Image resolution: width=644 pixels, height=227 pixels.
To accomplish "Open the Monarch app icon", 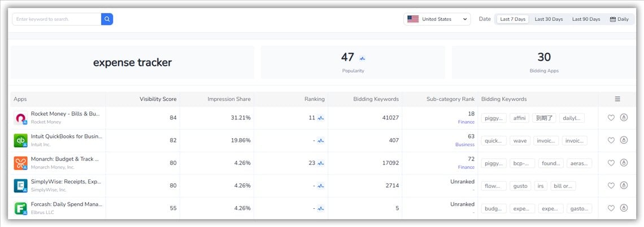I will (20, 163).
